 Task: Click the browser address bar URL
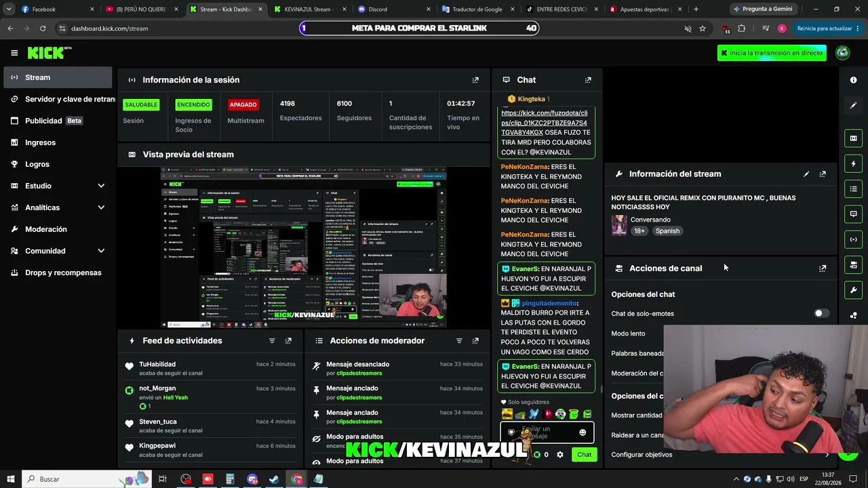point(109,28)
